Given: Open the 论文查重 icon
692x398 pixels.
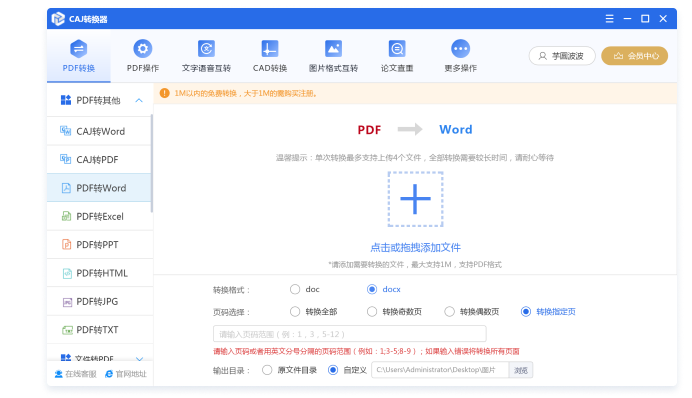Looking at the screenshot, I should 397,49.
